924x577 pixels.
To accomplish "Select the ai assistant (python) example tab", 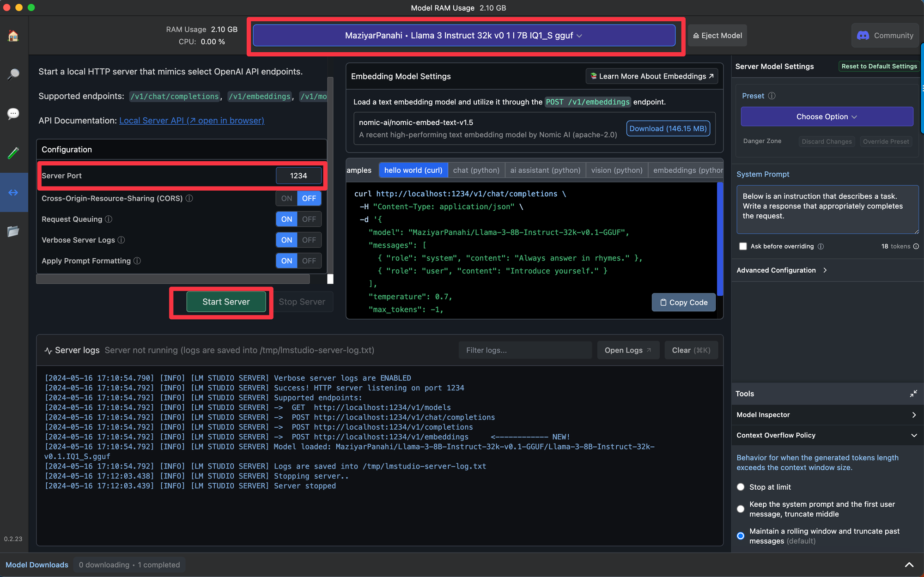I will [545, 170].
